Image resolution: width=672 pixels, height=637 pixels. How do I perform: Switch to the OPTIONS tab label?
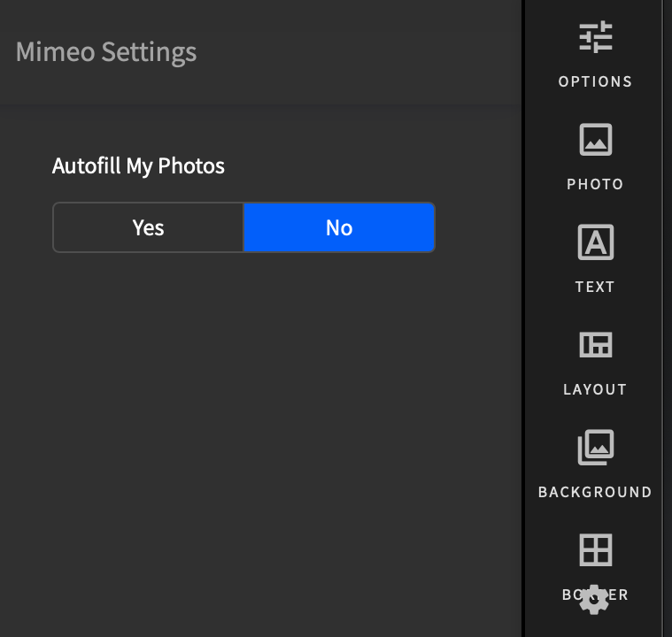tap(595, 81)
